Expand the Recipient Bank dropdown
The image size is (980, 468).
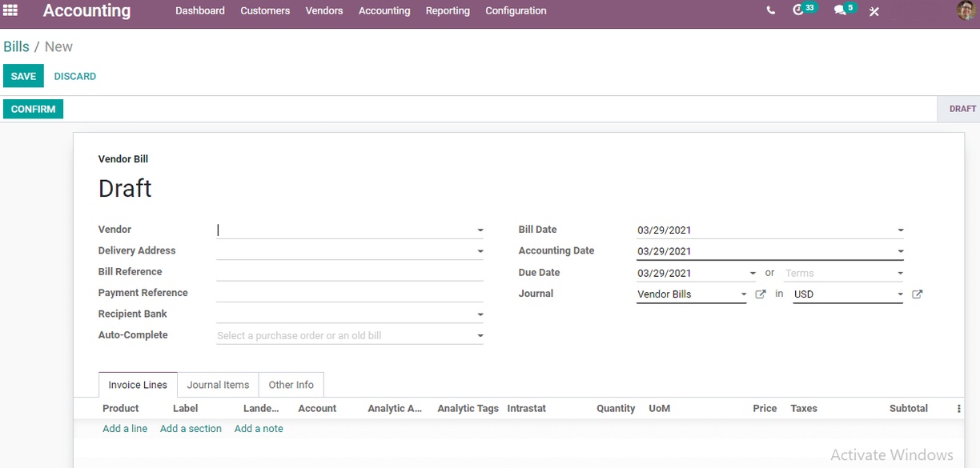click(480, 315)
